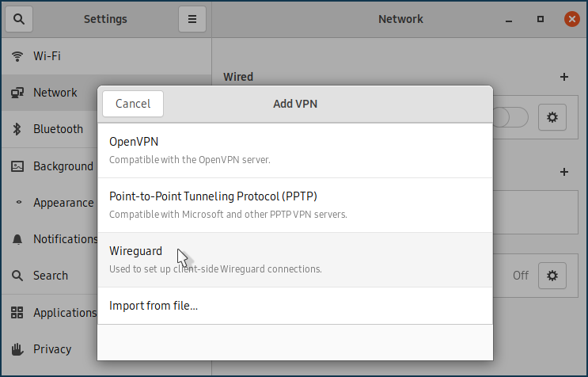588x377 pixels.
Task: Open the Search settings panel
Action: point(51,276)
